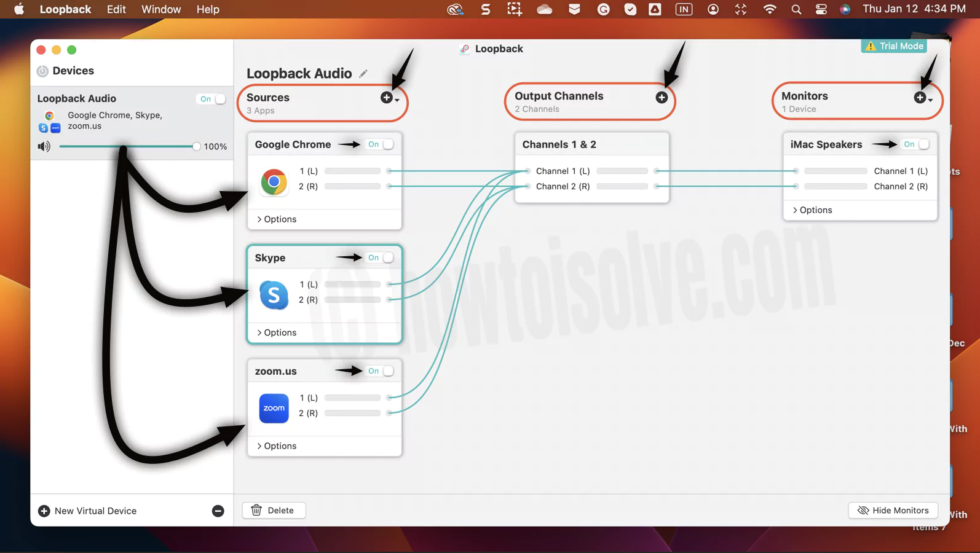Click the Grammarly icon in menu bar
Screen dimensions: 980x553
(603, 9)
